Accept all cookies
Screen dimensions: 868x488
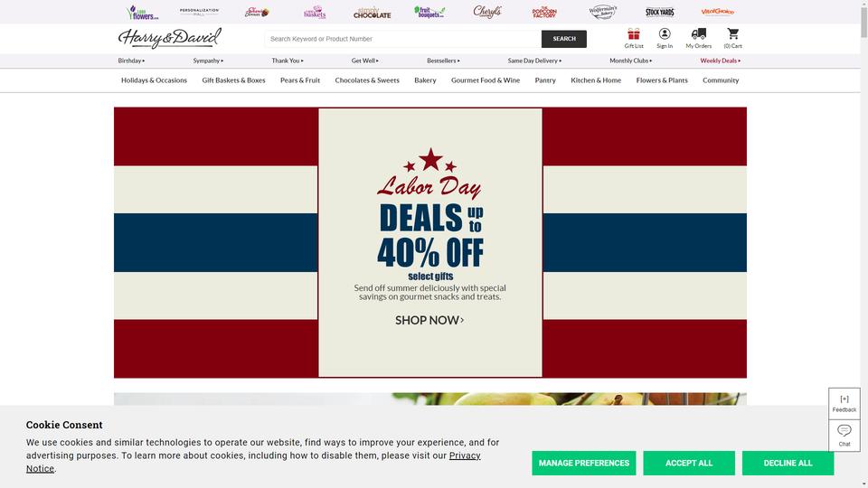click(x=689, y=463)
